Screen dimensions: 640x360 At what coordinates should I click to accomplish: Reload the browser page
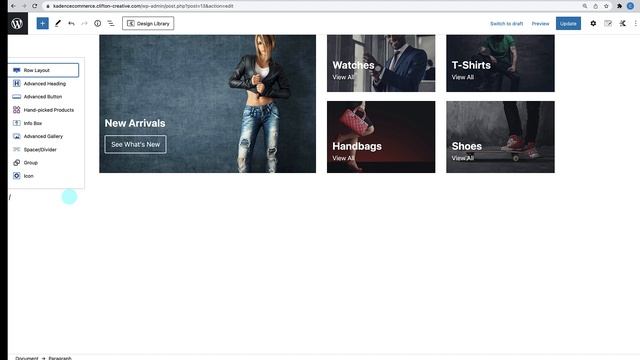click(35, 6)
